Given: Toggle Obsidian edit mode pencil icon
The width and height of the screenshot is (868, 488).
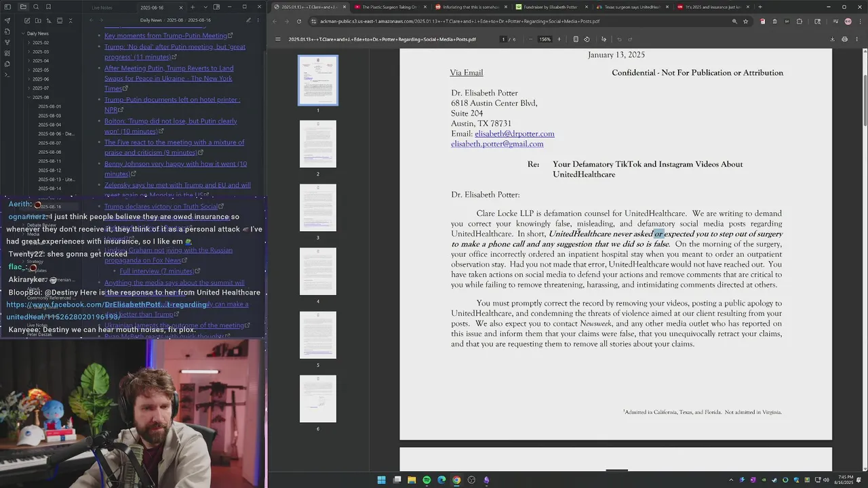Looking at the screenshot, I should click(x=248, y=20).
